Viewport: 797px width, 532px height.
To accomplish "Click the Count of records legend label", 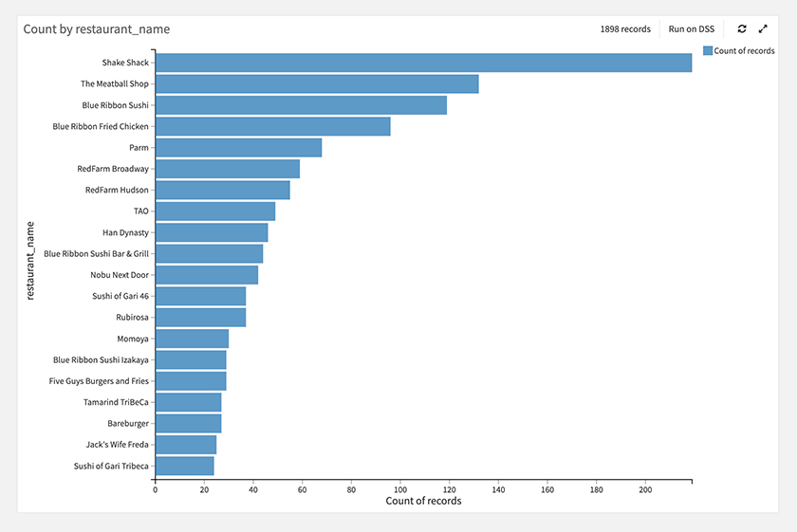I will pyautogui.click(x=744, y=51).
